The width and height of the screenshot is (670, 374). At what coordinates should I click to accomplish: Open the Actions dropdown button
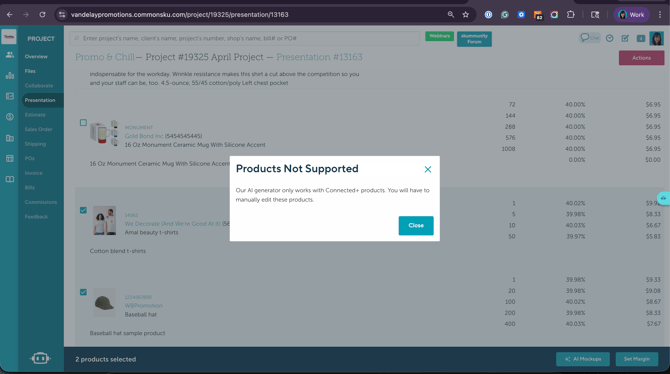pyautogui.click(x=641, y=58)
